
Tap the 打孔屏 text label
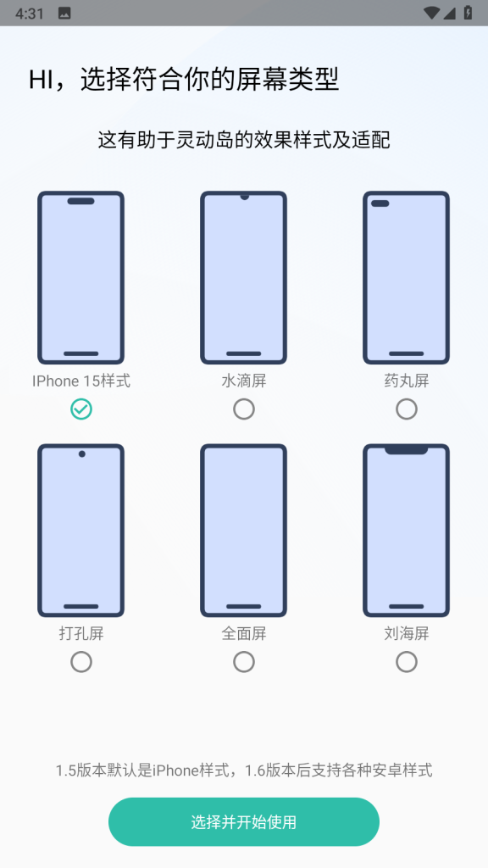tap(81, 633)
